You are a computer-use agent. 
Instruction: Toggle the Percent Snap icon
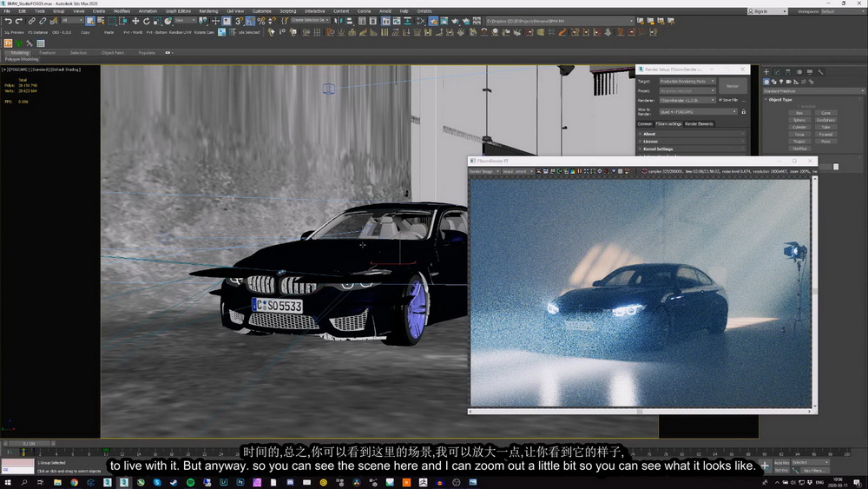pyautogui.click(x=260, y=21)
